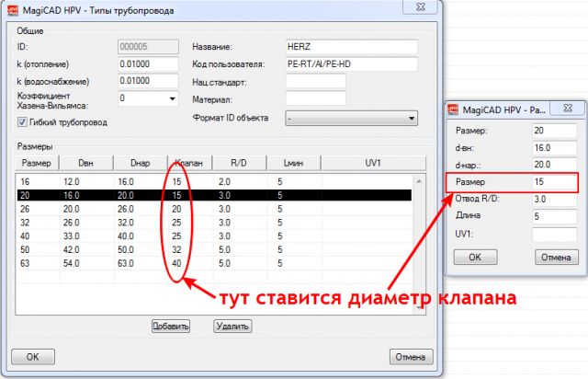Select the row with size 40
This screenshot has height=379, width=588.
[x=214, y=235]
